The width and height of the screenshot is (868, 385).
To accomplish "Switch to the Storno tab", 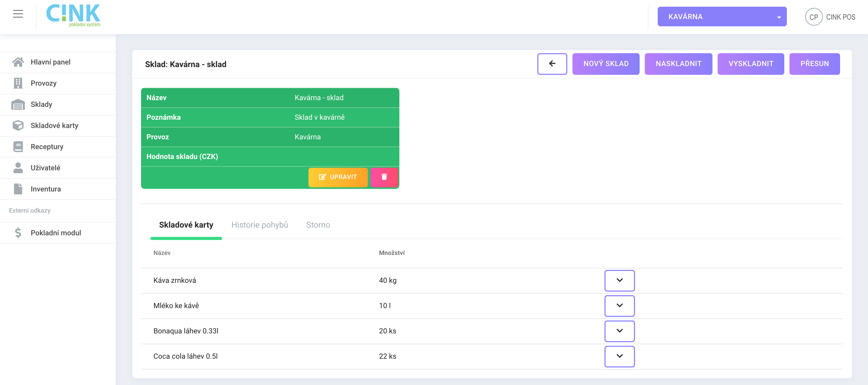I will 318,225.
